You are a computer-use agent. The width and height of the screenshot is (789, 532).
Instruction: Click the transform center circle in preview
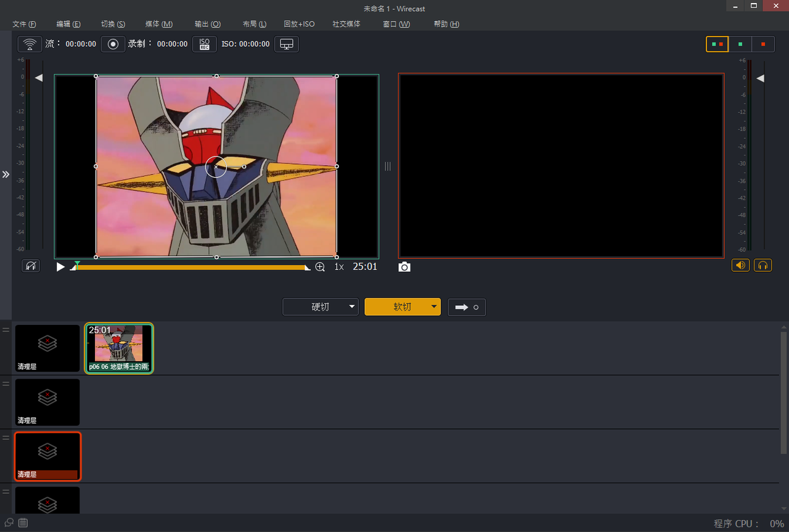[216, 166]
